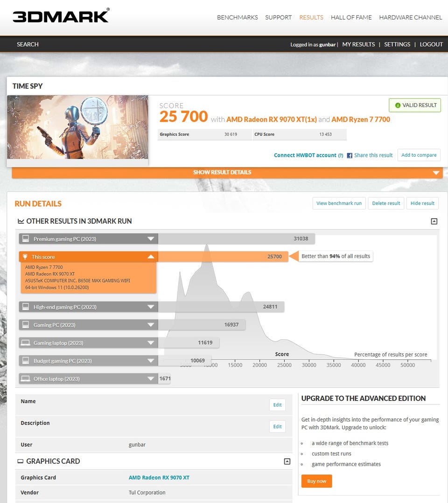Click the desktop icon for Premium gaming PC
The image size is (448, 503).
pyautogui.click(x=26, y=239)
